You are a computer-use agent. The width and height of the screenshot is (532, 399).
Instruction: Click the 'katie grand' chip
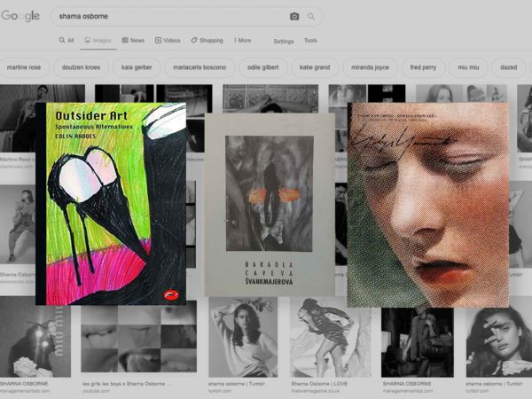pos(315,67)
